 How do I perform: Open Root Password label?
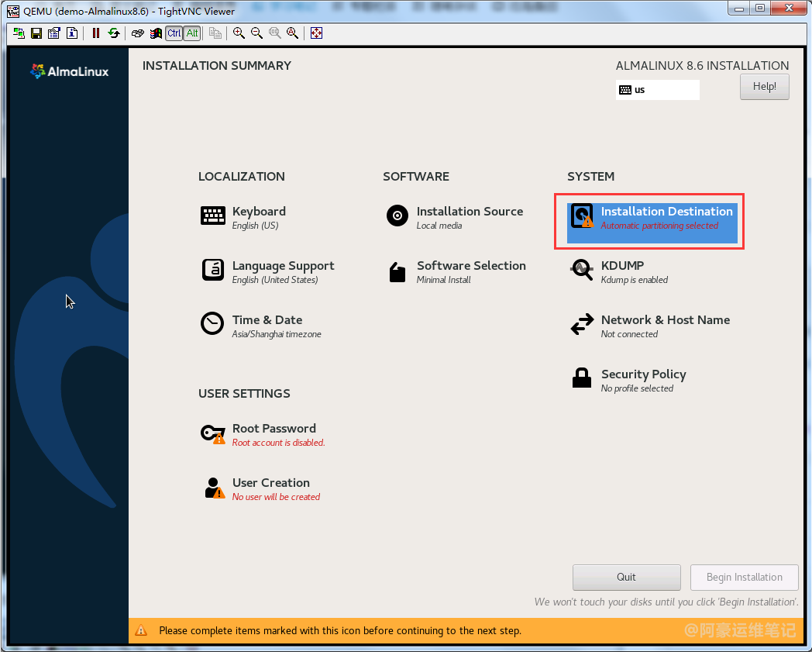[x=274, y=429]
